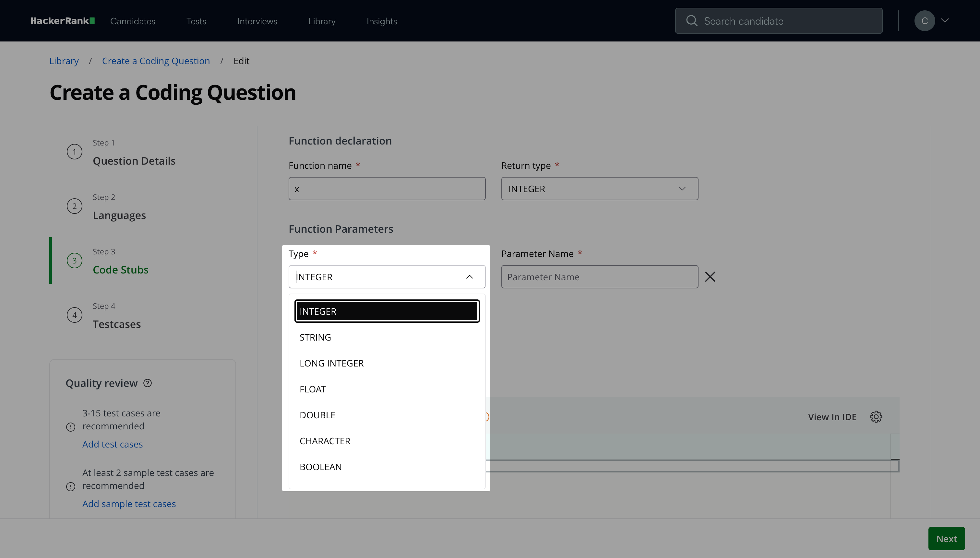Select LONG INTEGER option

coord(332,363)
